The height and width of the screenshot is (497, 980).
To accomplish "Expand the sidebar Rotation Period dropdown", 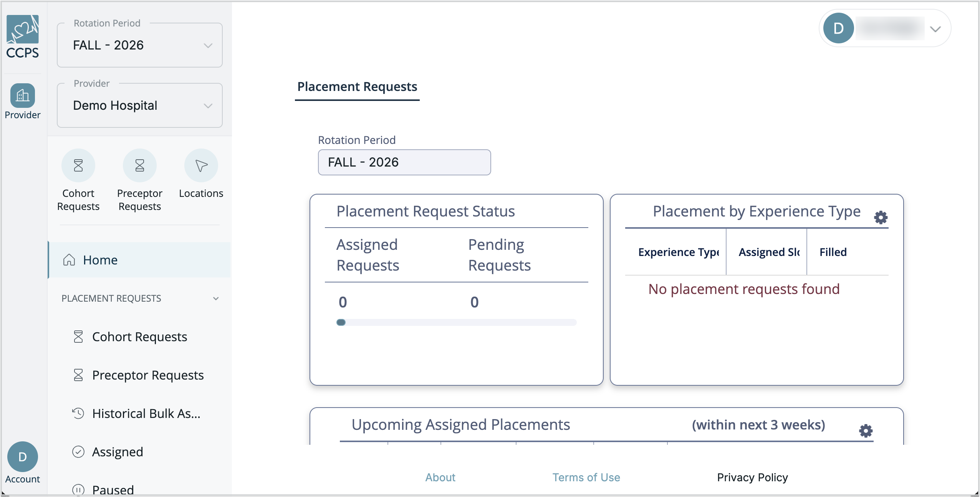I will (x=140, y=45).
